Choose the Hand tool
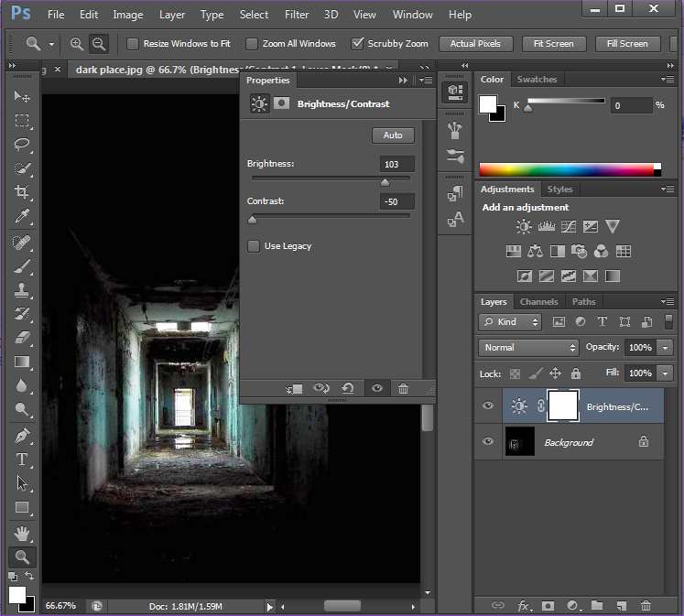 (x=22, y=533)
